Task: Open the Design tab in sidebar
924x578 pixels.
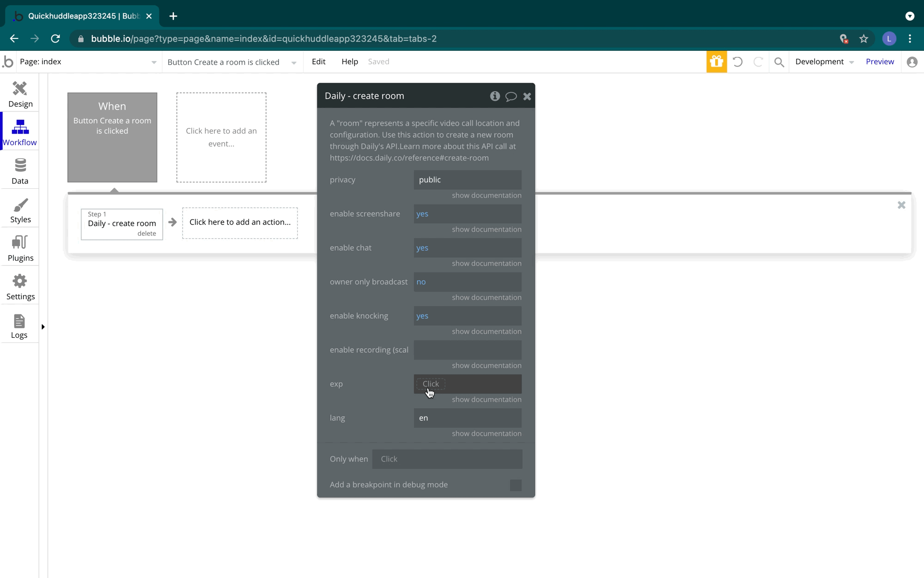Action: click(20, 94)
